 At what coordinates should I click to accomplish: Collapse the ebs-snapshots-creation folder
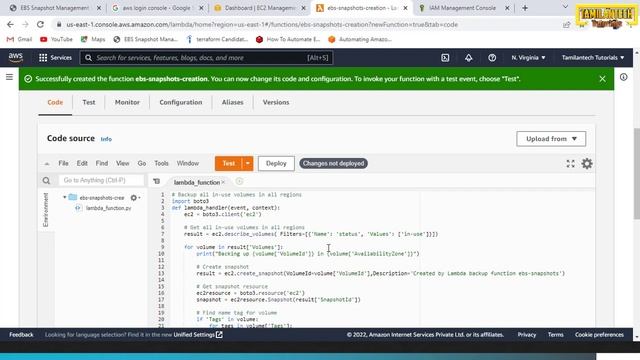pos(64,198)
